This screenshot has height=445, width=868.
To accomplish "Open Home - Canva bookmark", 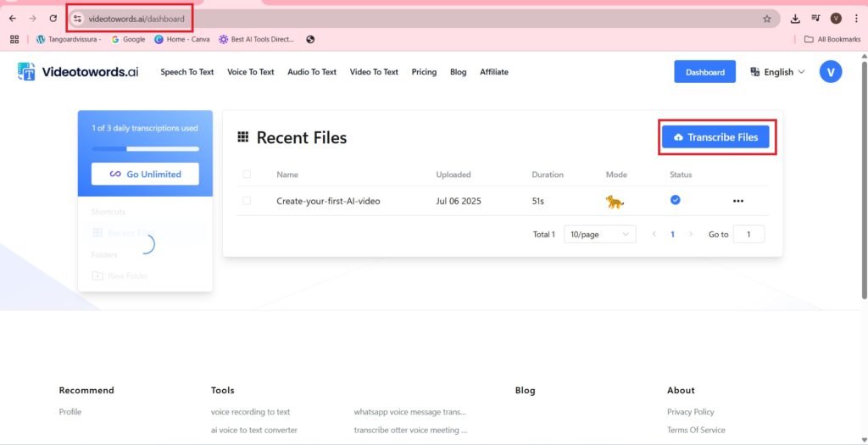I will click(182, 39).
